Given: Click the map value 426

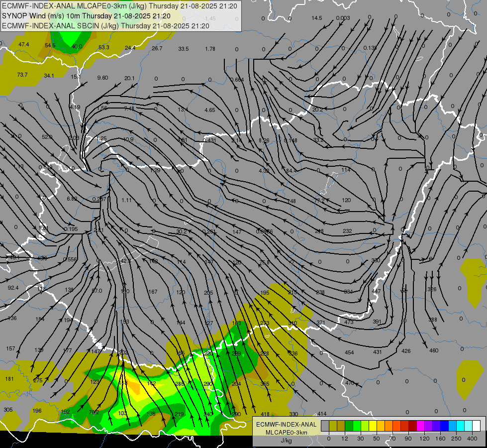Looking at the screenshot, I should coord(406,351).
